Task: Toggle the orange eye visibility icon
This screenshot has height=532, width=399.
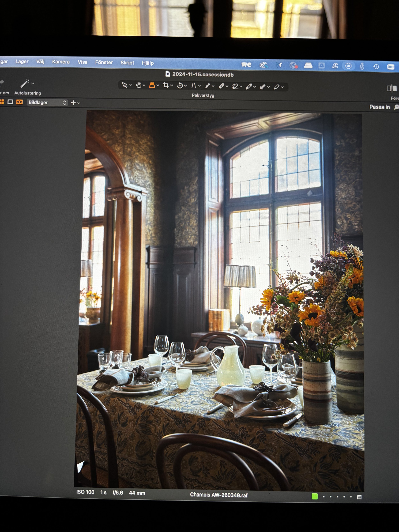Action: tap(19, 102)
